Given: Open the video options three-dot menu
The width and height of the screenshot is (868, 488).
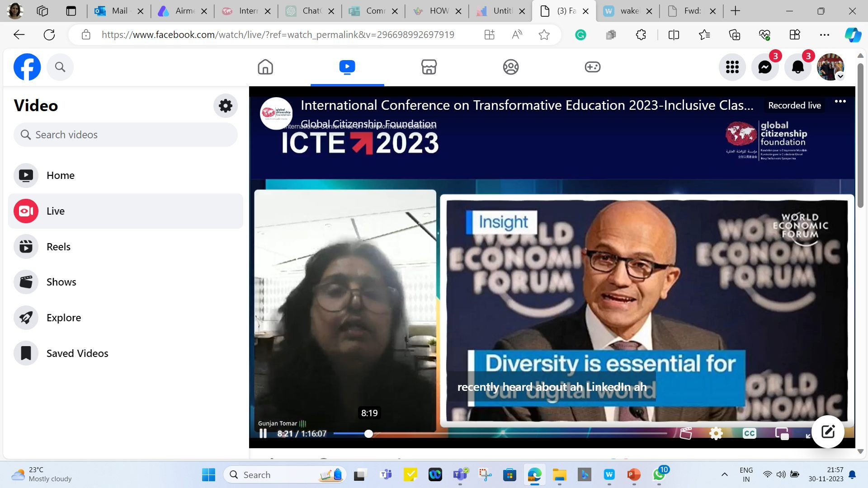Looking at the screenshot, I should click(840, 101).
